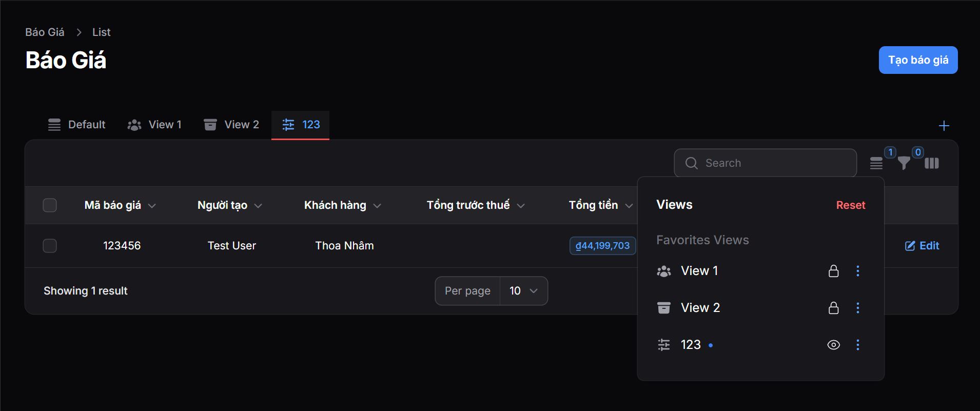
Task: Select the row checkbox for 123456
Action: tap(50, 246)
